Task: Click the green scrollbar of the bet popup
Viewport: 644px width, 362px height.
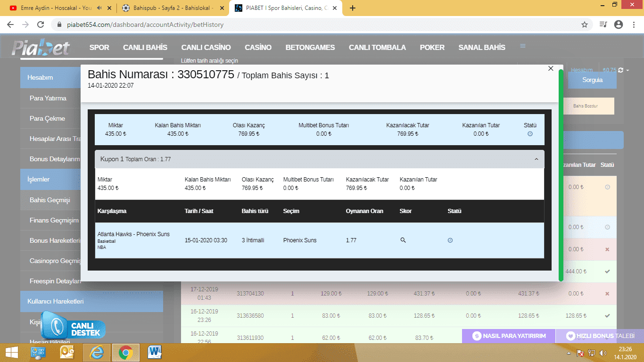Action: 561,175
